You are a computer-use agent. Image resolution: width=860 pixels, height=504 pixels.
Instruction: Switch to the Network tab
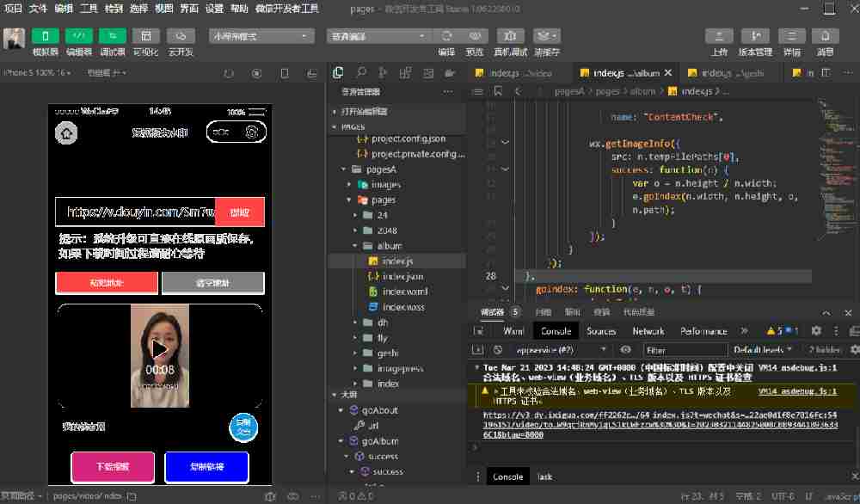pyautogui.click(x=648, y=331)
